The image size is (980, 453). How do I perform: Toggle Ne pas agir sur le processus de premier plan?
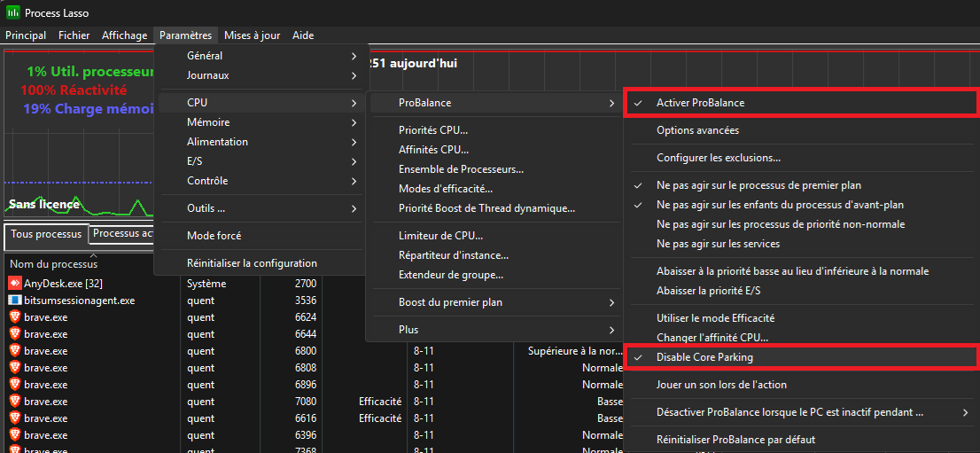[801, 186]
